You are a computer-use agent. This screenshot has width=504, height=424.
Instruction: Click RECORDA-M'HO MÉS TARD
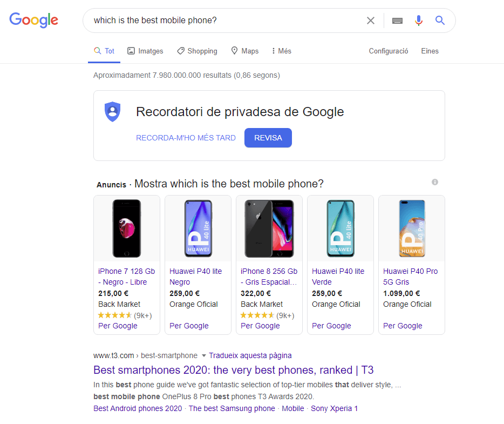(x=186, y=138)
